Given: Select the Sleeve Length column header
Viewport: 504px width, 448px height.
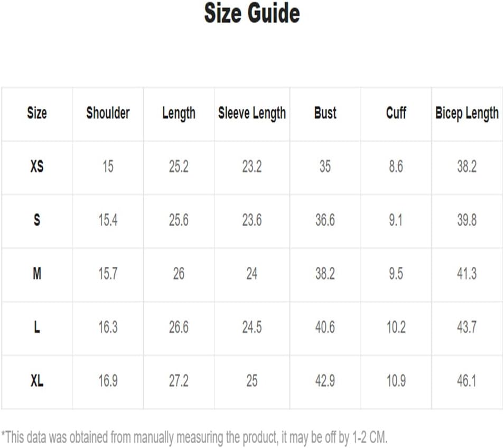Looking at the screenshot, I should 252,114.
